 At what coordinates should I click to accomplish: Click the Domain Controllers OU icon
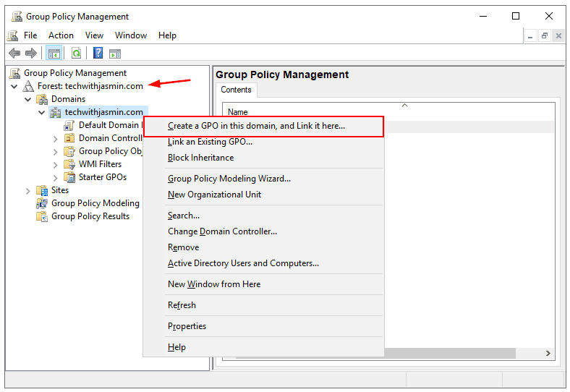point(69,138)
